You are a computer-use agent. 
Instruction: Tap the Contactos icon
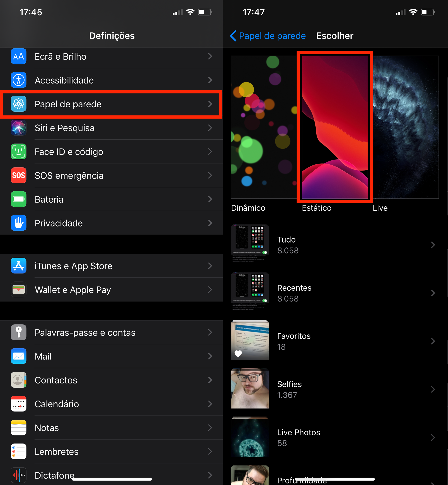click(19, 380)
